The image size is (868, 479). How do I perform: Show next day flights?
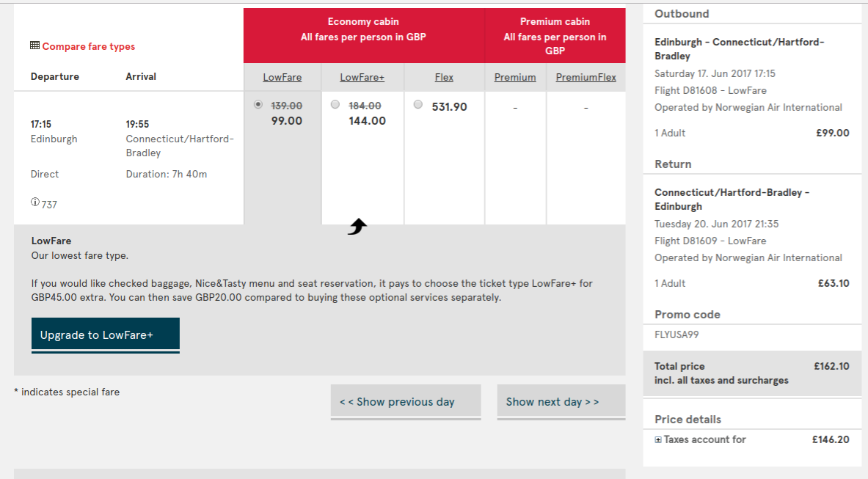[x=561, y=401]
